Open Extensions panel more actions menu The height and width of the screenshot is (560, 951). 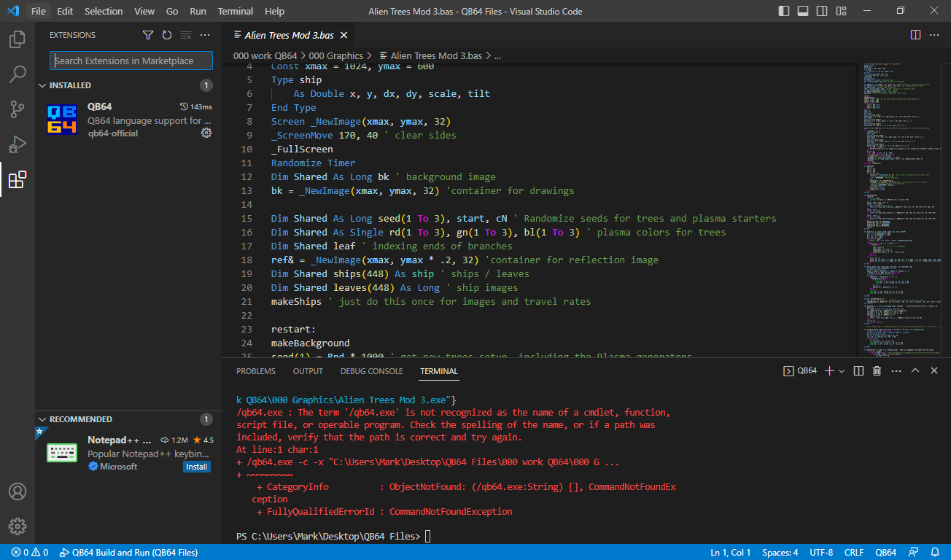[205, 35]
